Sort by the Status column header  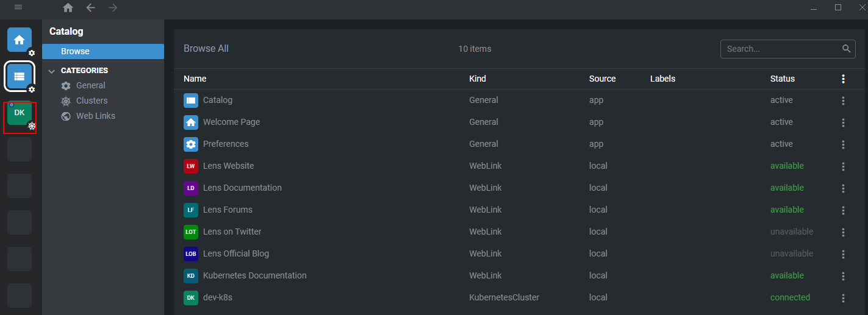[783, 79]
